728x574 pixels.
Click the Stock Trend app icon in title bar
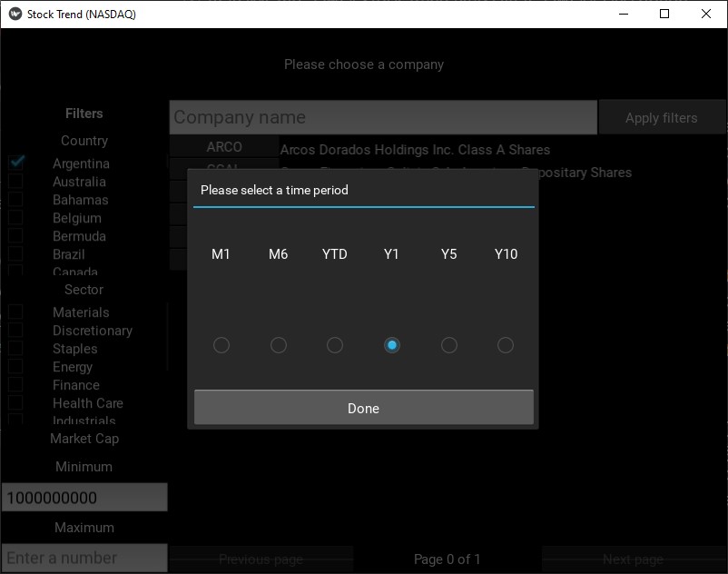coord(15,14)
